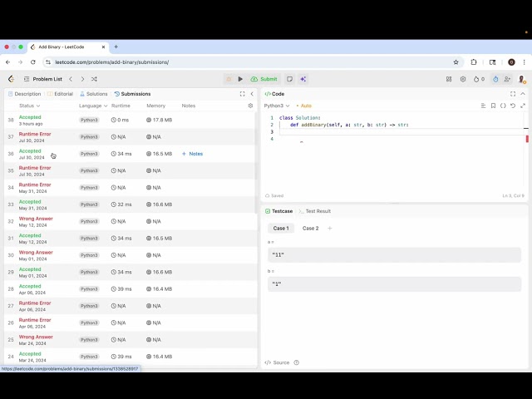Run the code with play button
This screenshot has width=532, height=399.
pos(240,79)
